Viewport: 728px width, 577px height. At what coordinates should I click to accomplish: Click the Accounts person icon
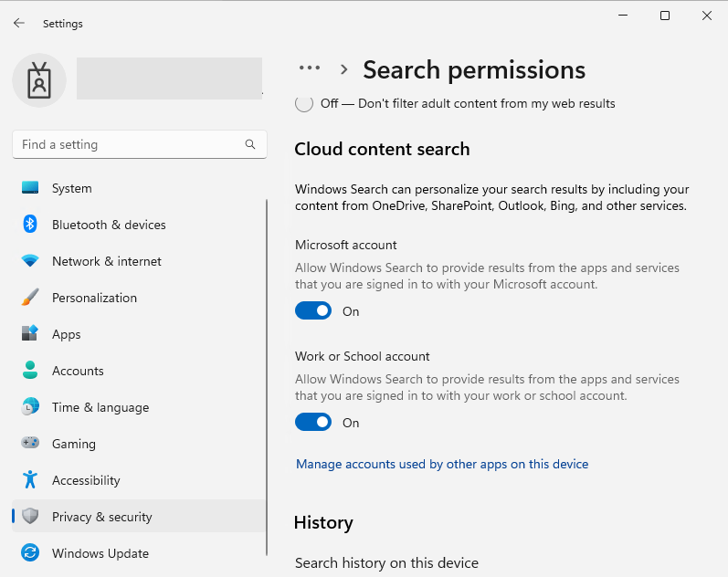[30, 370]
